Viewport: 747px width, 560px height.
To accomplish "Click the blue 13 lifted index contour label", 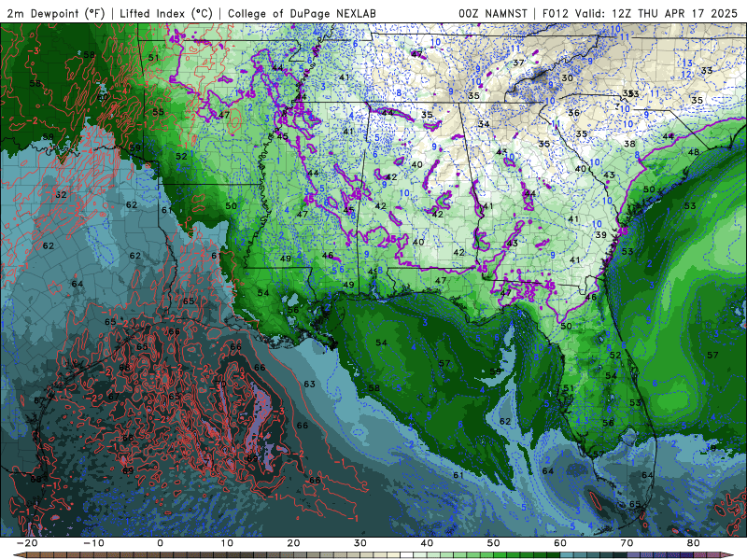I will (687, 63).
